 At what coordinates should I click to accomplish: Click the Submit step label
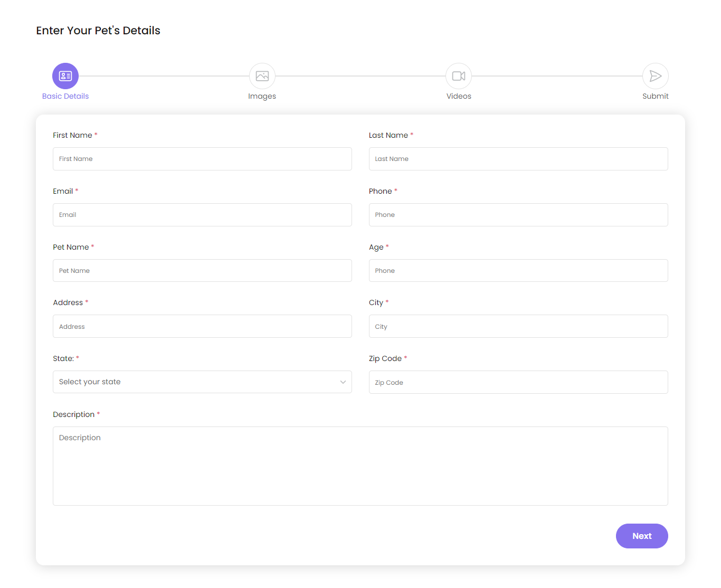[655, 96]
